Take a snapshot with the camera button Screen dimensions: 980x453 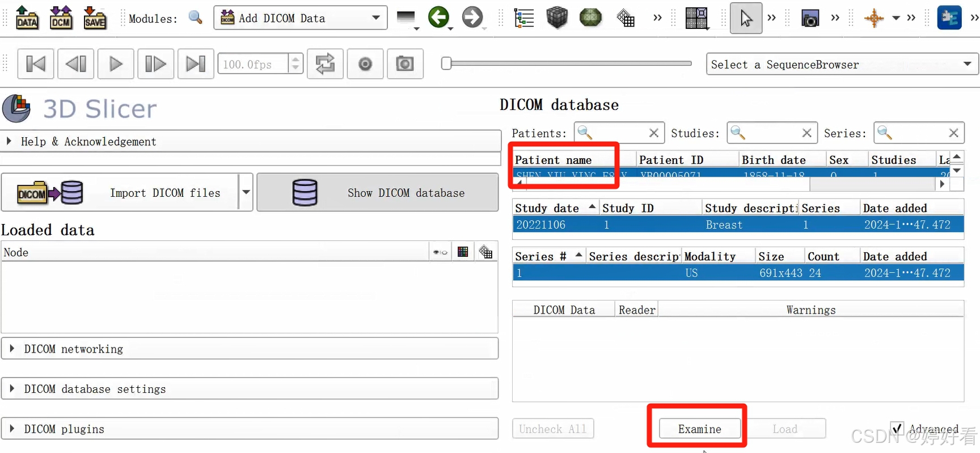[x=405, y=64]
